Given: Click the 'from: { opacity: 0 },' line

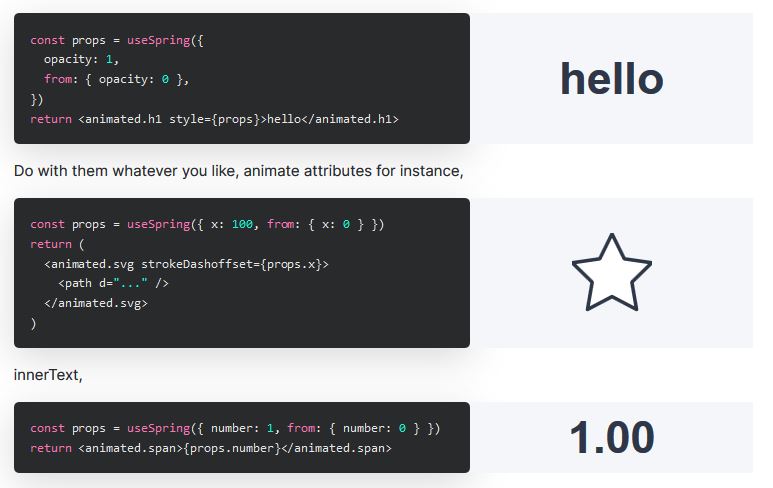Looking at the screenshot, I should click(116, 79).
